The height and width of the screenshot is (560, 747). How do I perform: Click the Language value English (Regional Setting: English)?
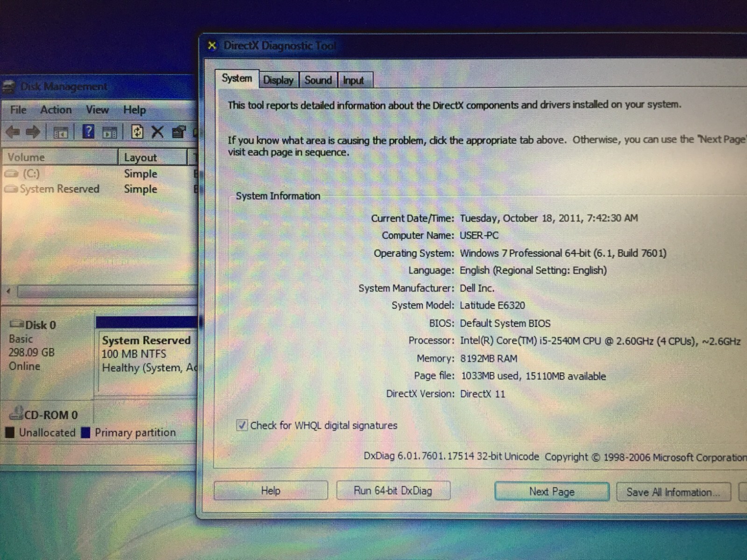coord(533,270)
